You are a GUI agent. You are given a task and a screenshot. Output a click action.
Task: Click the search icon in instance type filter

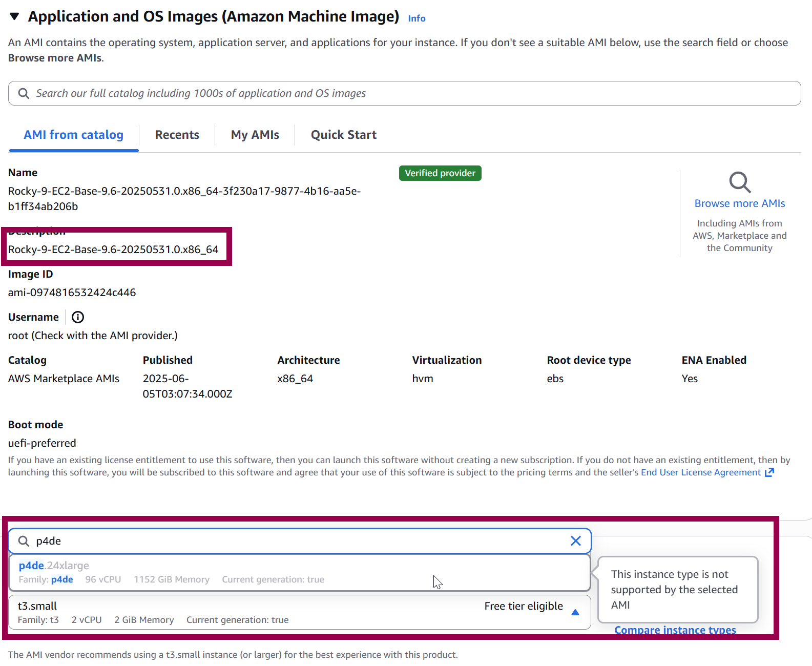pos(24,541)
